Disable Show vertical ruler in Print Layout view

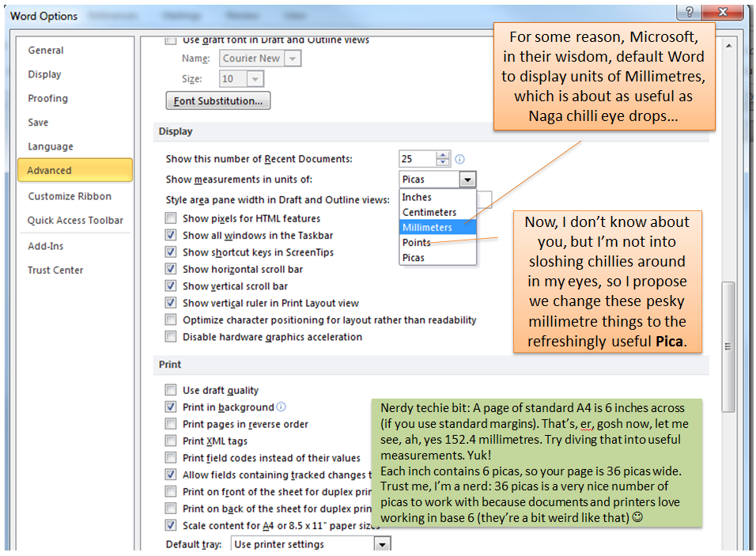coord(170,304)
